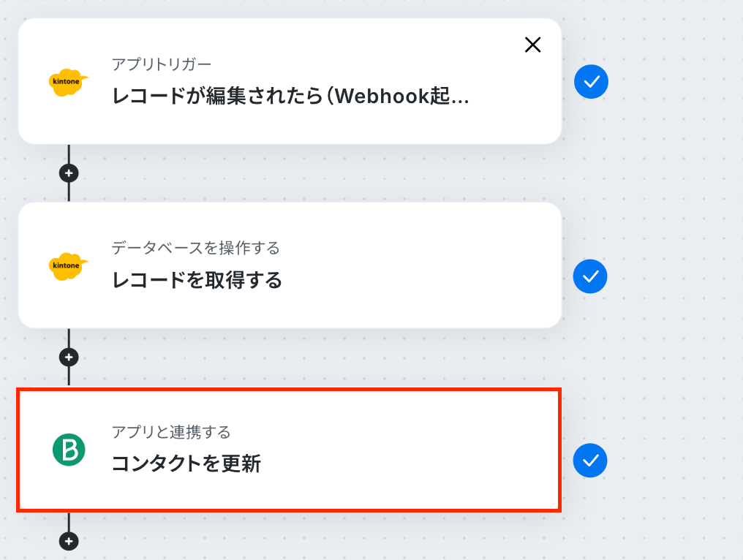Add a step after コンタクトを更新 card
Screen dimensions: 743x560
(x=69, y=542)
